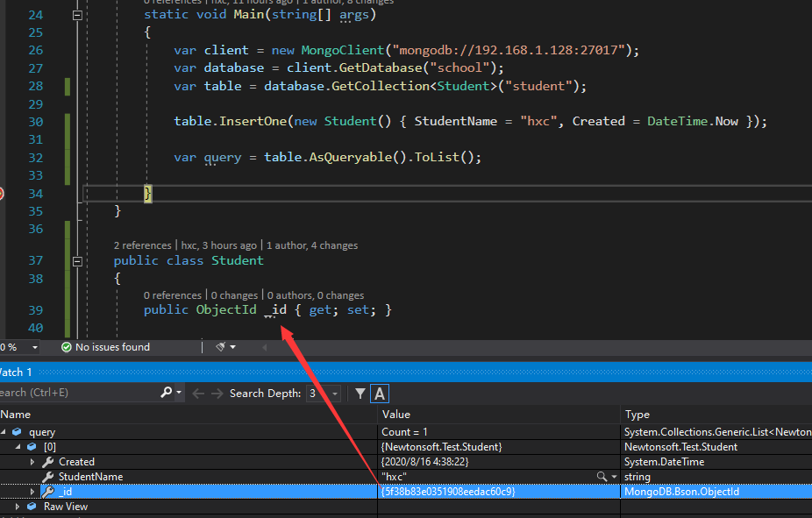
Task: Click '1 author, 4 changes' CodeLens link
Action: coord(312,245)
